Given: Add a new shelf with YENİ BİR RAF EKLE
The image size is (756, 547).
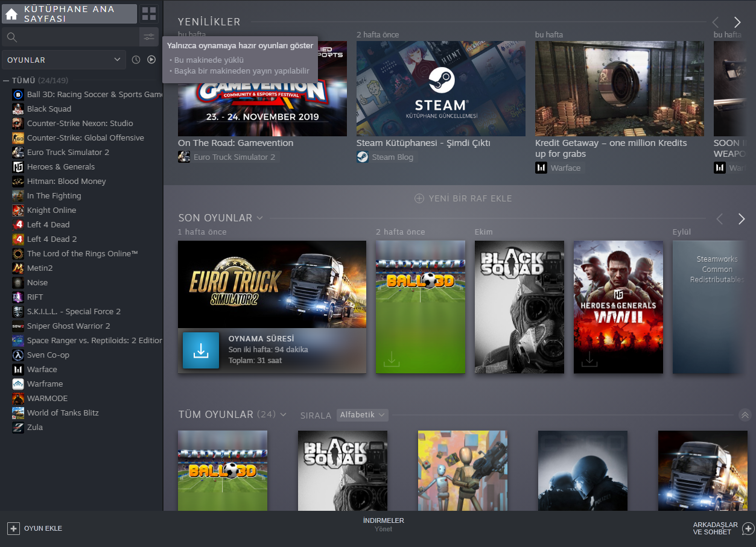Looking at the screenshot, I should click(463, 198).
